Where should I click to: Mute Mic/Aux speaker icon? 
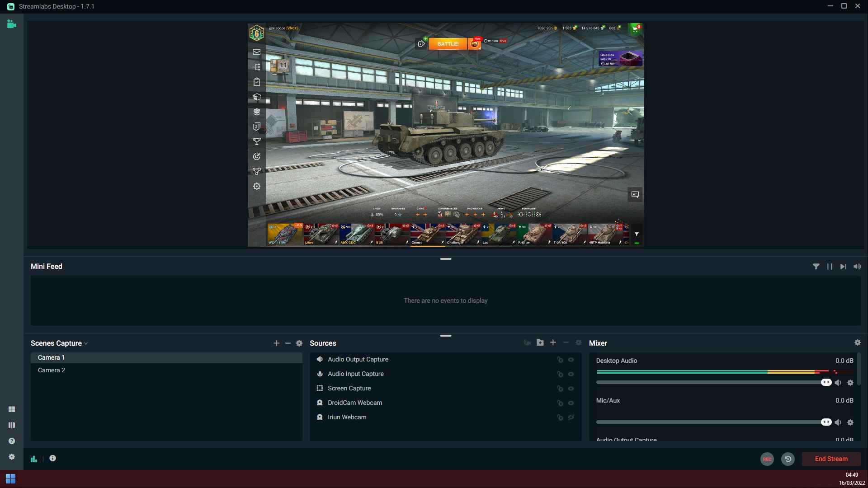(838, 422)
